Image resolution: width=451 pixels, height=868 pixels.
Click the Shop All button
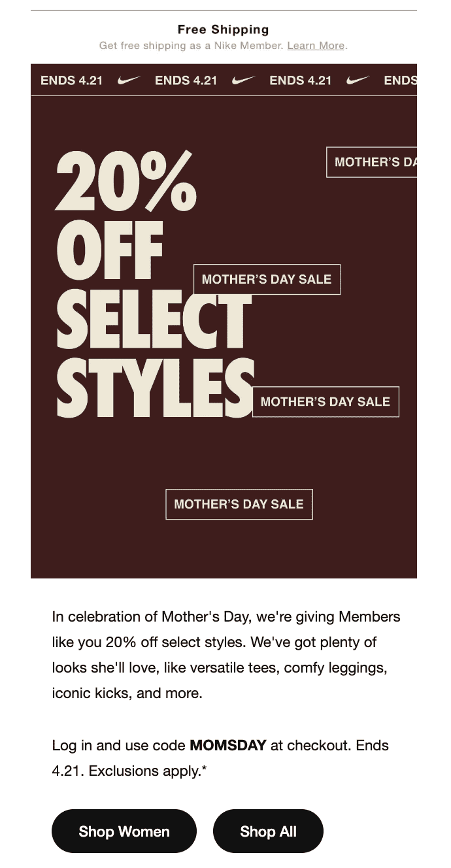pos(268,831)
